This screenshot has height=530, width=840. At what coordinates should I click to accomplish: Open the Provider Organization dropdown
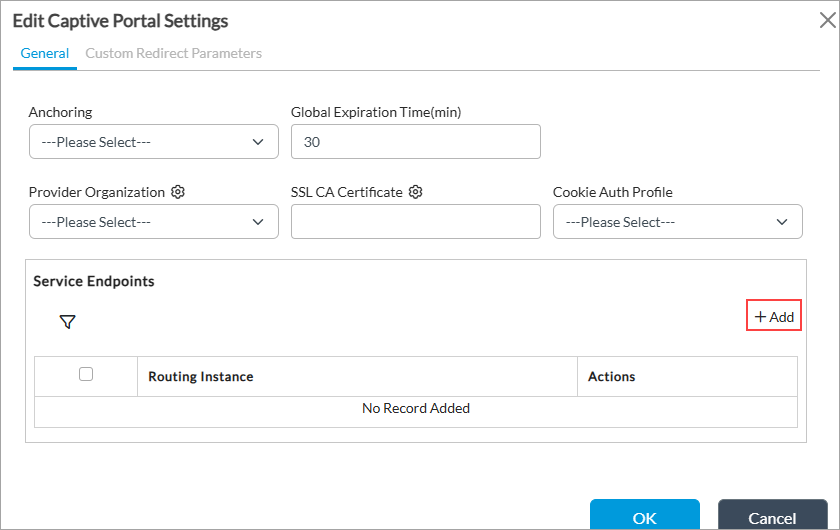coord(154,221)
